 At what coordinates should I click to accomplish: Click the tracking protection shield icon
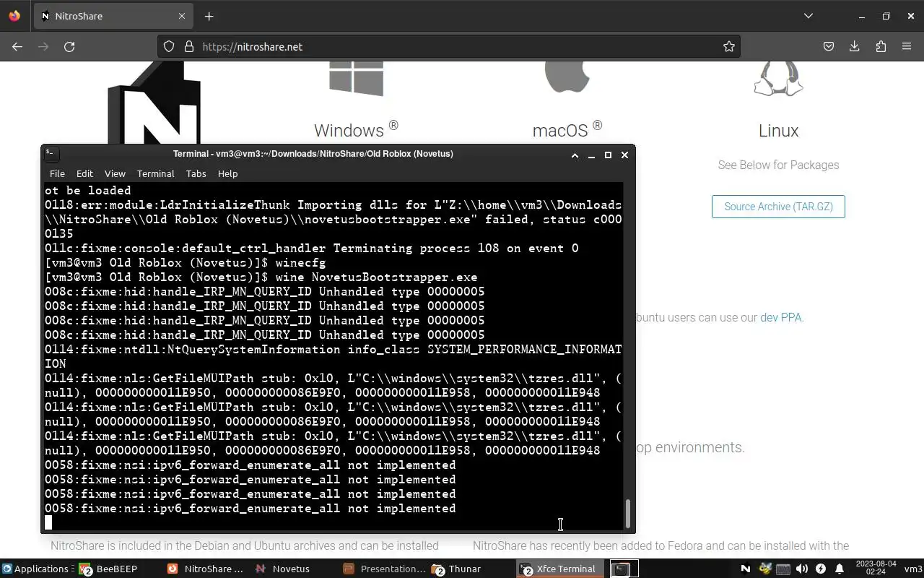(x=169, y=46)
